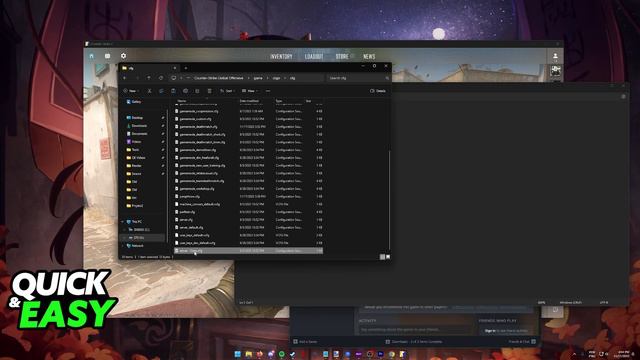Open the CS2 home screen icon
Viewport: 640px width, 360px height.
point(91,56)
